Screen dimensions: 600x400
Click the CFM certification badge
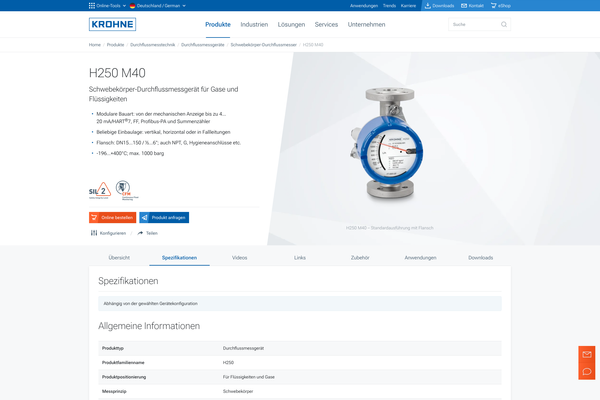(x=127, y=190)
